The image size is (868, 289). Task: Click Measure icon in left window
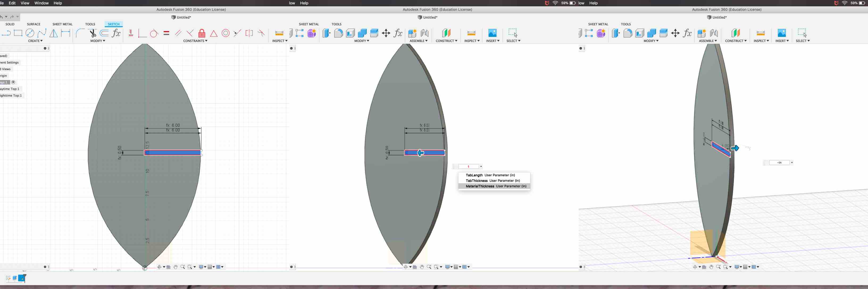(279, 33)
